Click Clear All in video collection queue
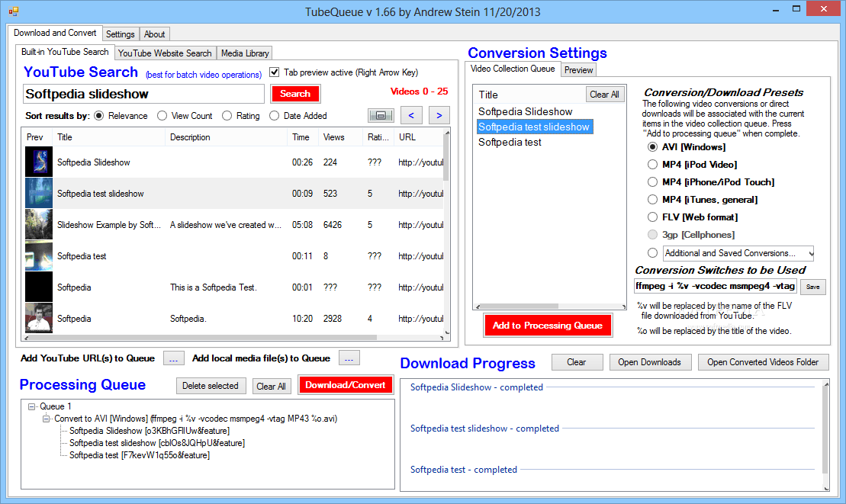The image size is (846, 504). tap(604, 95)
